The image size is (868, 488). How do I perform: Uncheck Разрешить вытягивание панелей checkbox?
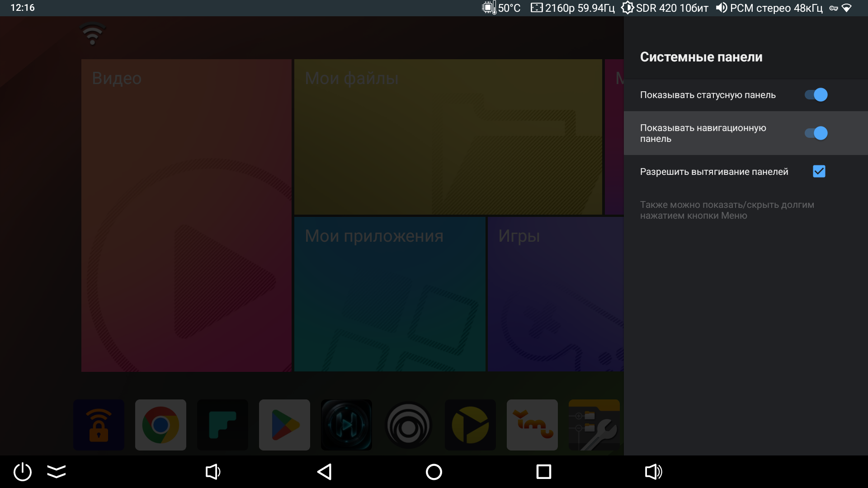[x=819, y=172]
